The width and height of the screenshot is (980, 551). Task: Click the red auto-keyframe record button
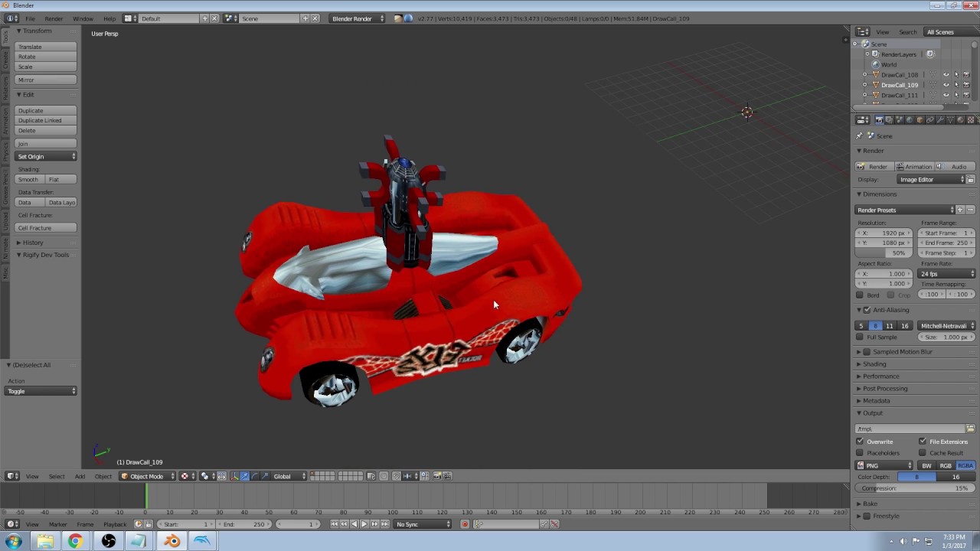465,524
